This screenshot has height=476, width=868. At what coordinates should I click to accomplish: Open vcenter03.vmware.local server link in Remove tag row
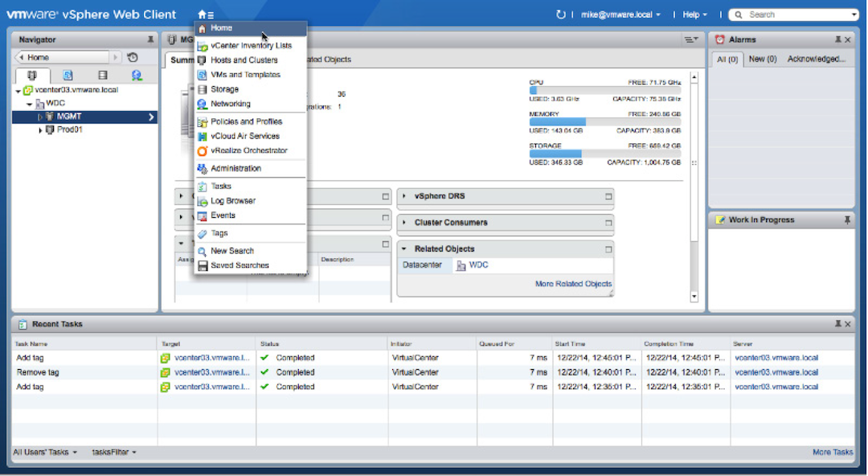click(x=776, y=372)
